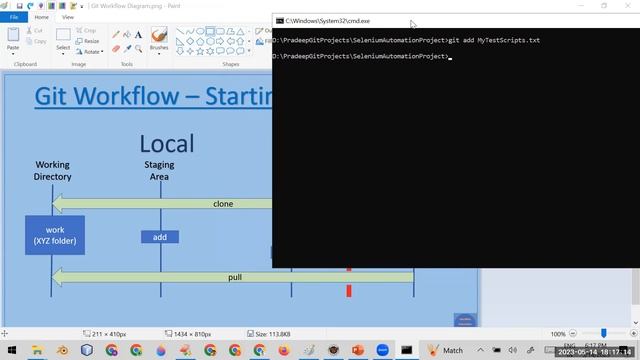
Task: Choose the Curve shape
Action: tap(190, 31)
